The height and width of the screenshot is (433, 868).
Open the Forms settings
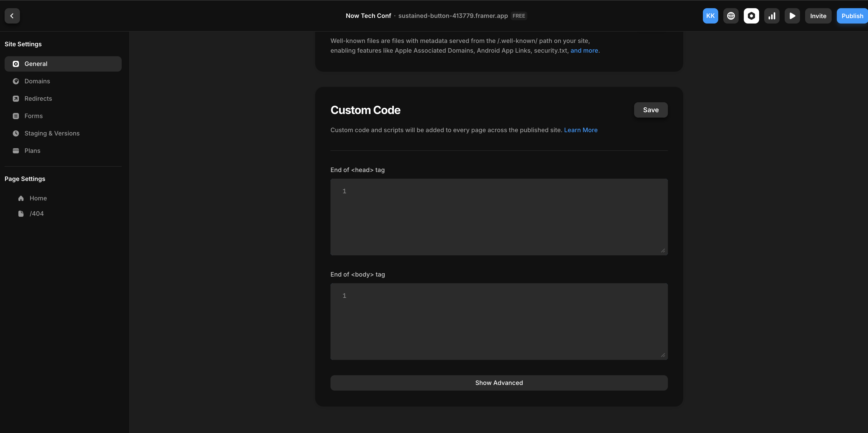pyautogui.click(x=63, y=116)
